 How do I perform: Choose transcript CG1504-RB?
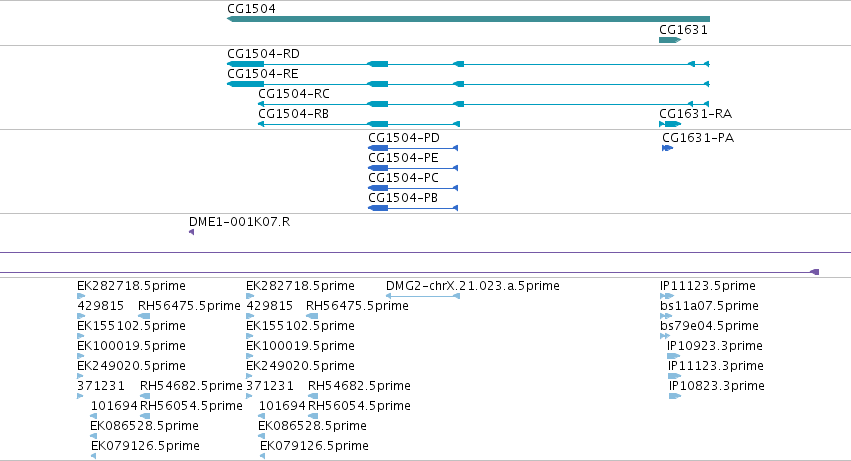click(x=294, y=114)
